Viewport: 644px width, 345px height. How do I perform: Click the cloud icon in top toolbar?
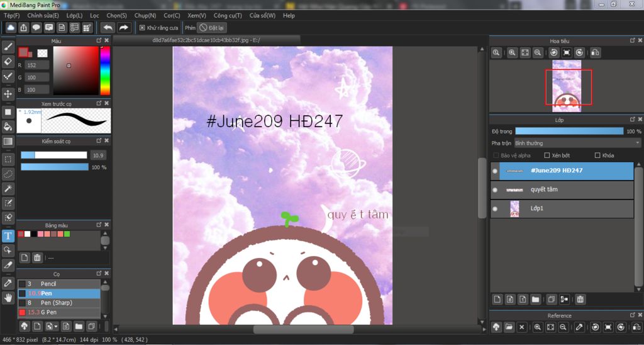tap(11, 28)
